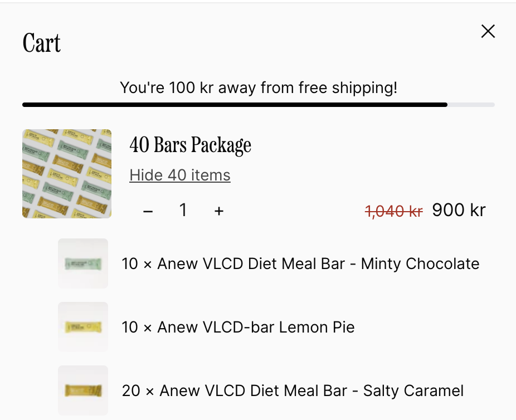
Task: Open the 40 Bars Package thumbnail
Action: (x=67, y=174)
